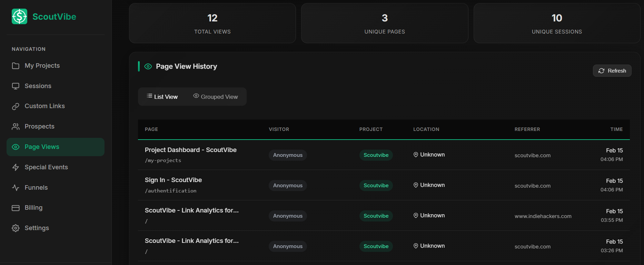Click the Special Events lightning icon
Viewport: 644px width, 265px height.
pyautogui.click(x=16, y=167)
